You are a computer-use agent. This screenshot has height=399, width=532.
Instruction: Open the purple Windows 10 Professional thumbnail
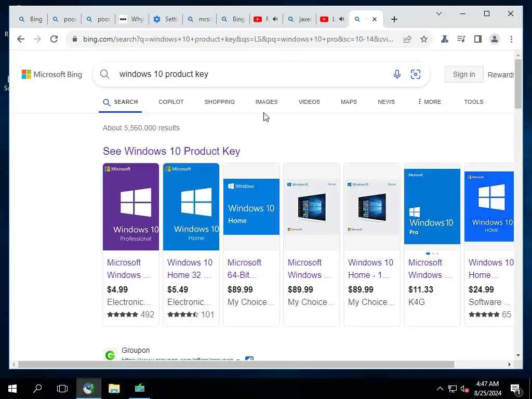click(x=130, y=207)
